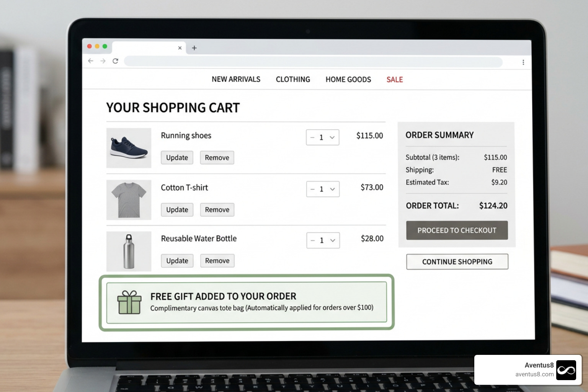Screen dimensions: 588x392
Task: Click the YOUR SHOPPING CART heading
Action: point(173,108)
